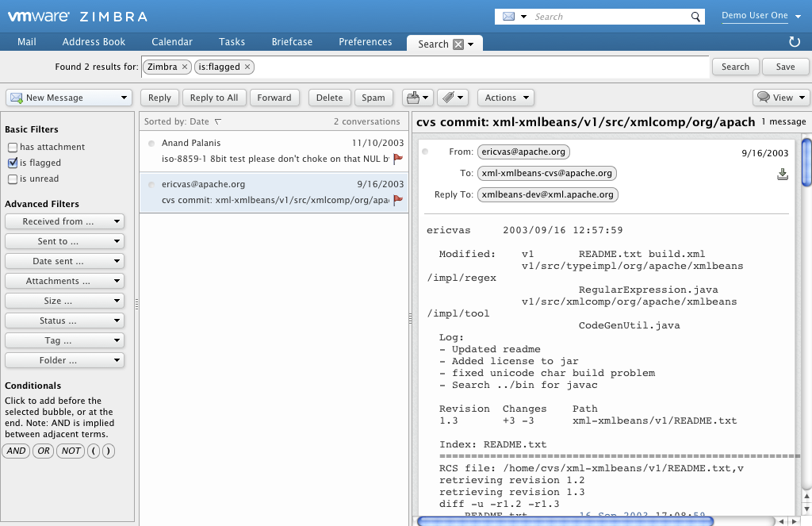Click Reply to All
The width and height of the screenshot is (812, 526).
(214, 98)
